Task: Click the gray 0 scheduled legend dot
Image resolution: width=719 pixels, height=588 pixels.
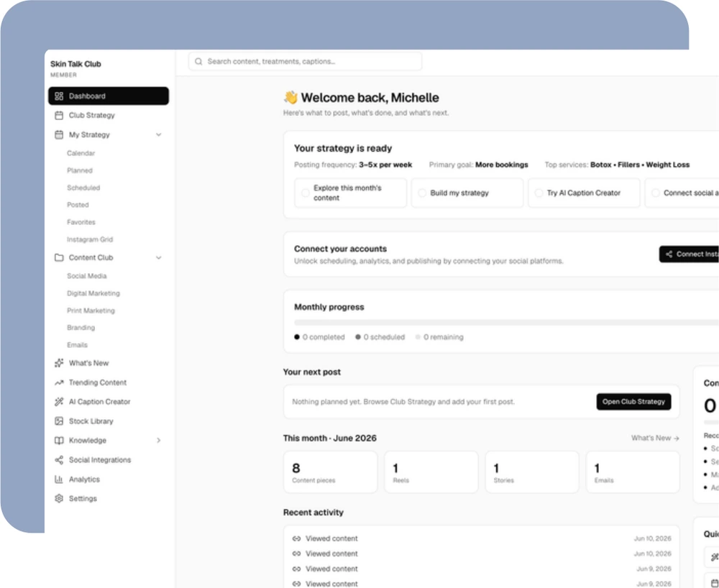Action: coord(357,337)
